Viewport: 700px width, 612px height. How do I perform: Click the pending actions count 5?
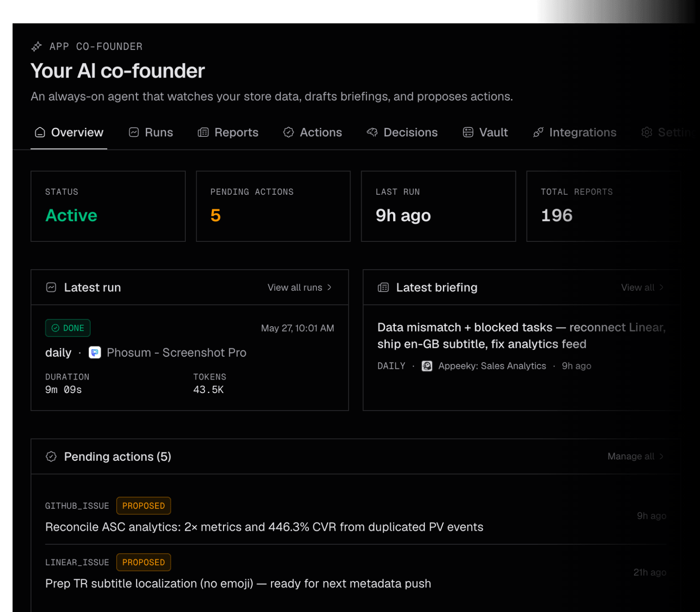215,216
